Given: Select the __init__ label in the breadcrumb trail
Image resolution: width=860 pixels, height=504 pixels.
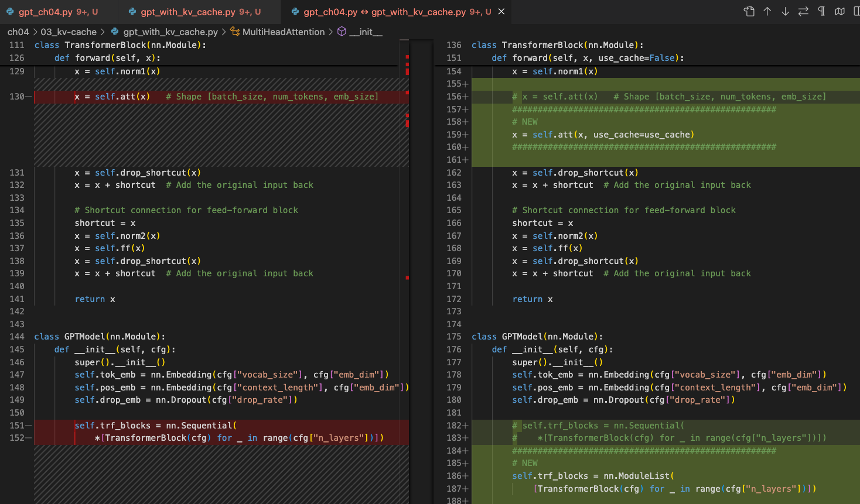Looking at the screenshot, I should click(x=366, y=32).
